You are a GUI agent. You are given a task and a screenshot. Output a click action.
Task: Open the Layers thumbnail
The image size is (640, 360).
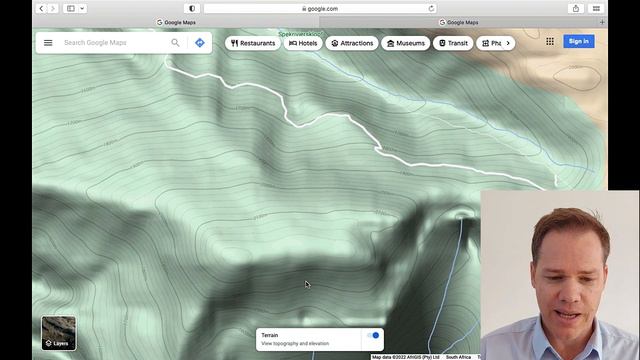[58, 333]
